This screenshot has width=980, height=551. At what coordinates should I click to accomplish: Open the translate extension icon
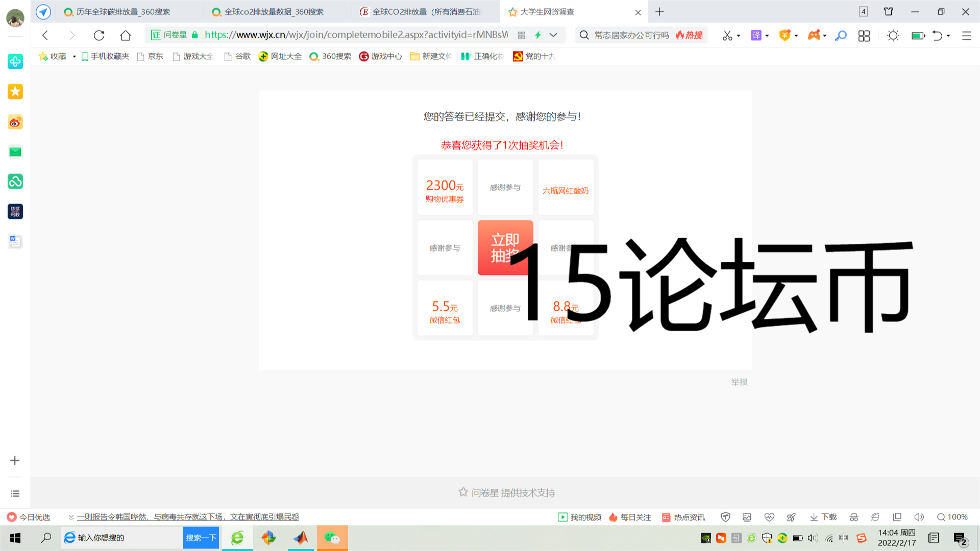click(x=756, y=35)
